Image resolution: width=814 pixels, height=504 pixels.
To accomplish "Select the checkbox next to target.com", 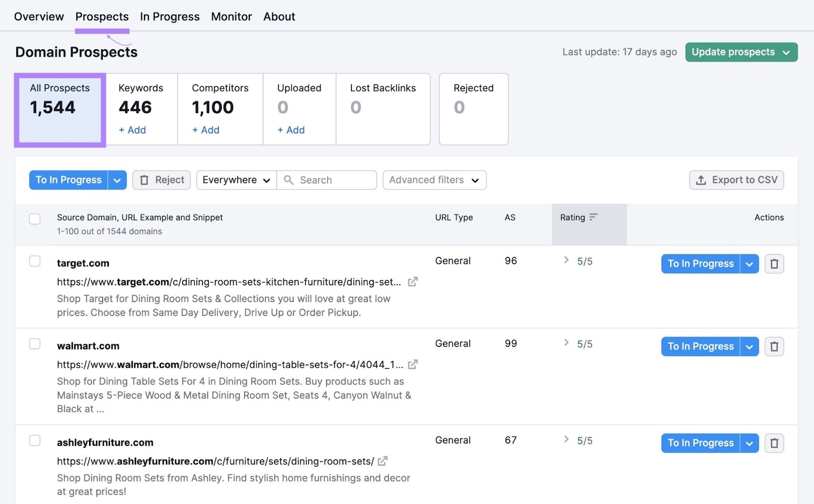I will pyautogui.click(x=35, y=261).
